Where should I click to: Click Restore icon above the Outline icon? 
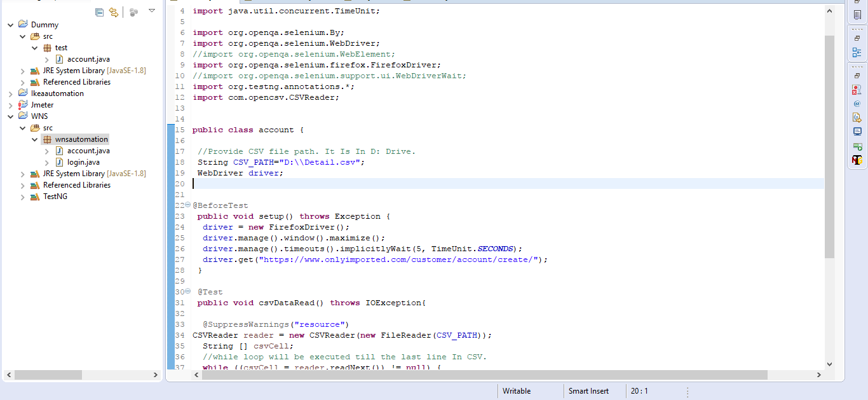click(857, 39)
